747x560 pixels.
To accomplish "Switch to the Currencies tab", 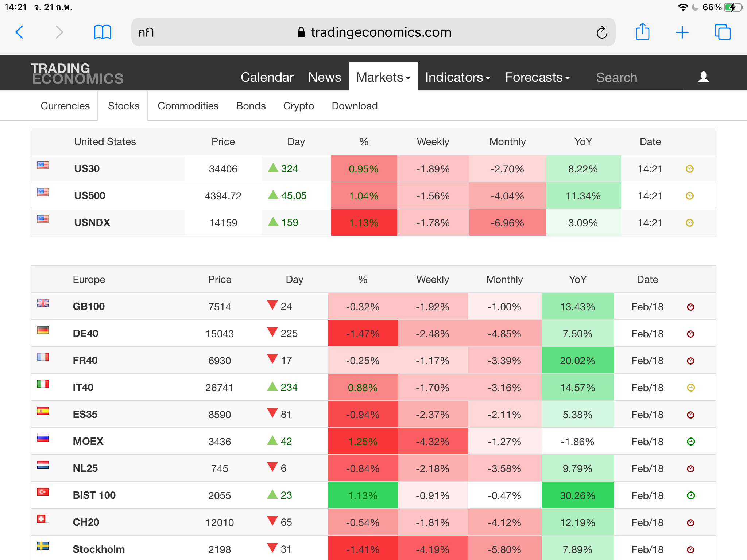I will [x=65, y=106].
